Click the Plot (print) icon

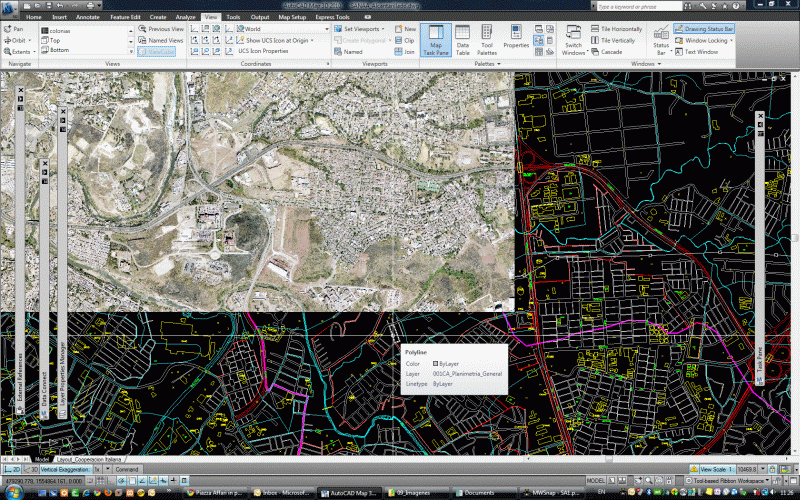[90, 6]
